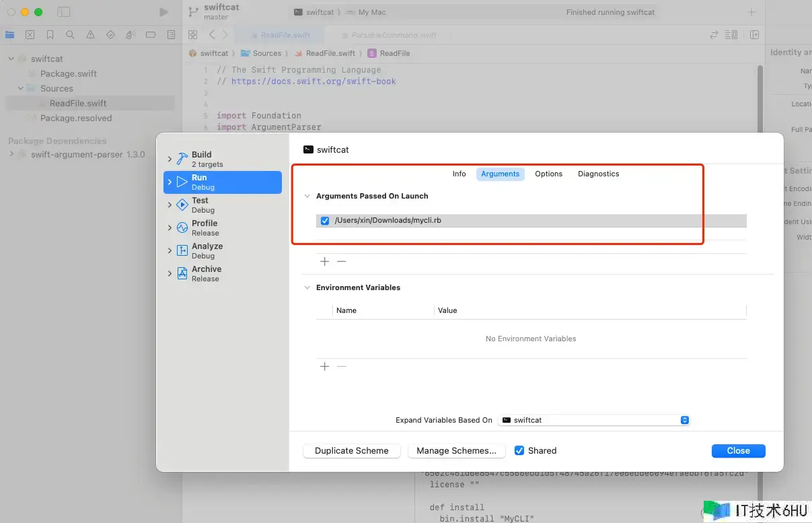Toggle the Shared scheme checkbox
The width and height of the screenshot is (812, 523).
[519, 450]
